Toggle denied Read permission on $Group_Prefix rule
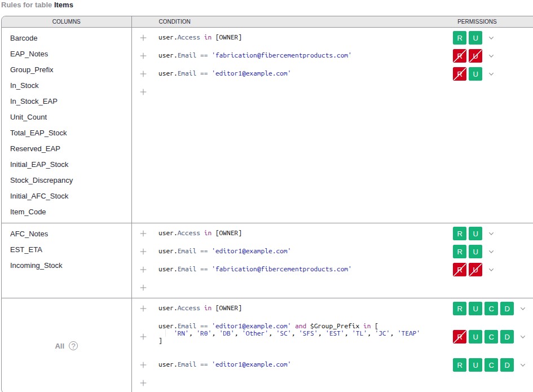 460,337
